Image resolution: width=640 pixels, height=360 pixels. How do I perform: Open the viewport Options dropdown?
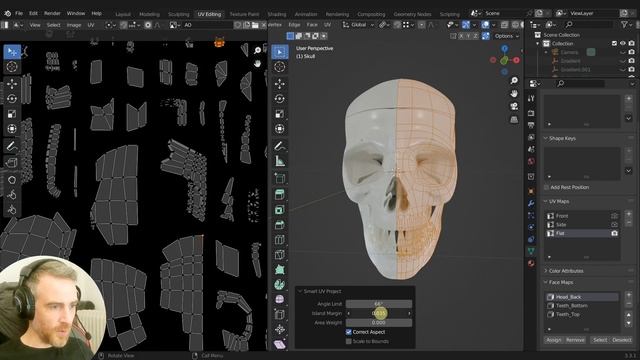click(507, 36)
